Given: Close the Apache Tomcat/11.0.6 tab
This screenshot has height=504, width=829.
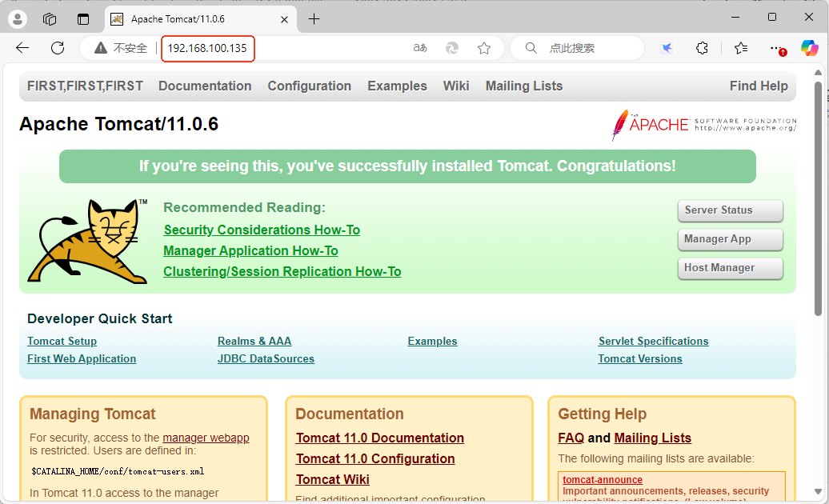Looking at the screenshot, I should (284, 19).
